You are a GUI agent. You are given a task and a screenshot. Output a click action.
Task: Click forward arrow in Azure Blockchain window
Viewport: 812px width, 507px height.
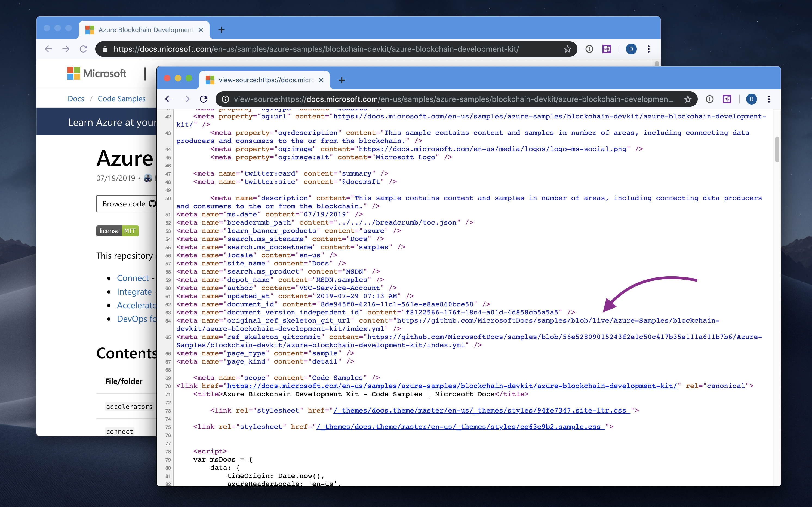66,49
